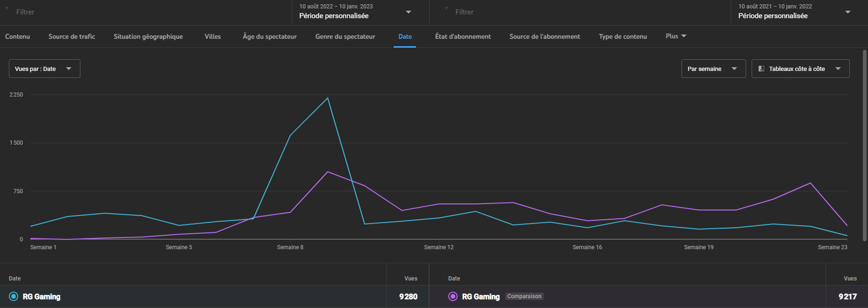Click the purple line peak near Semaine 9

click(328, 172)
